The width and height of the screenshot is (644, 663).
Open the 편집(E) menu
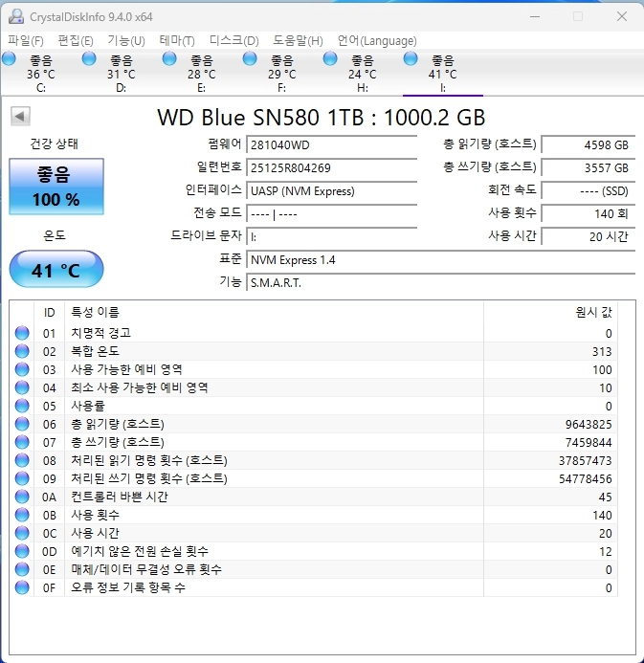pos(76,40)
